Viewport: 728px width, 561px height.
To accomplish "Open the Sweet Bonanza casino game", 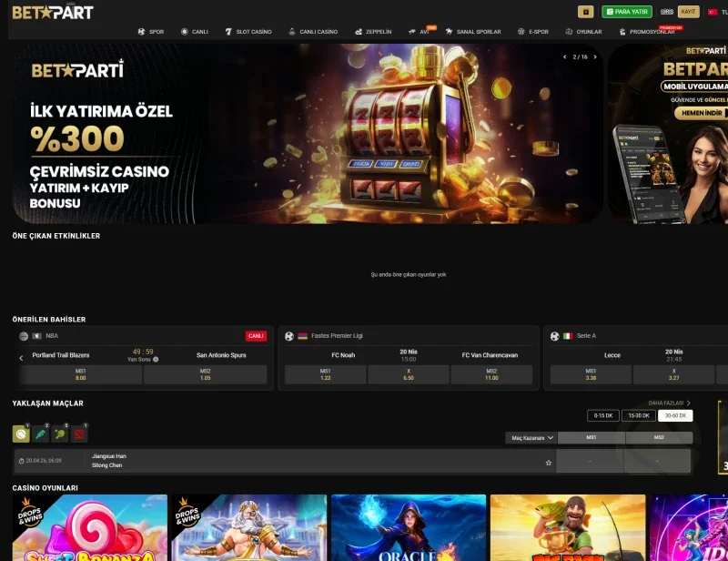I will click(90, 527).
